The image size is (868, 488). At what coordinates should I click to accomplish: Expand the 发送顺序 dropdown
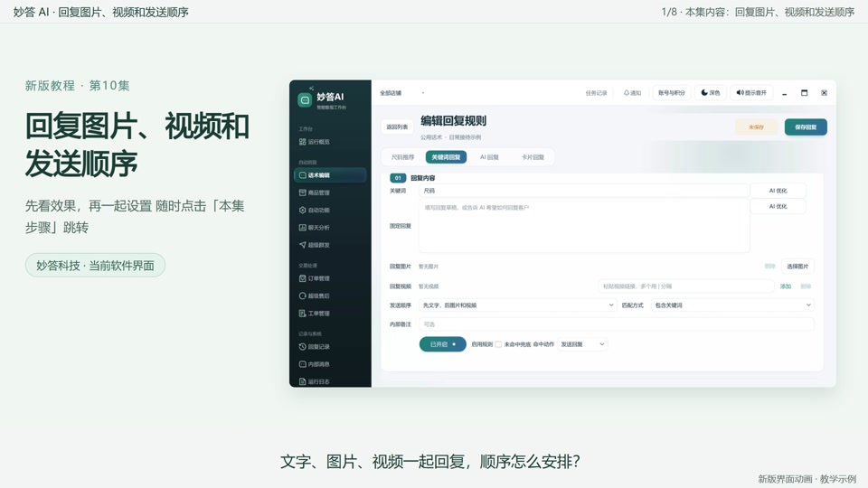click(517, 305)
